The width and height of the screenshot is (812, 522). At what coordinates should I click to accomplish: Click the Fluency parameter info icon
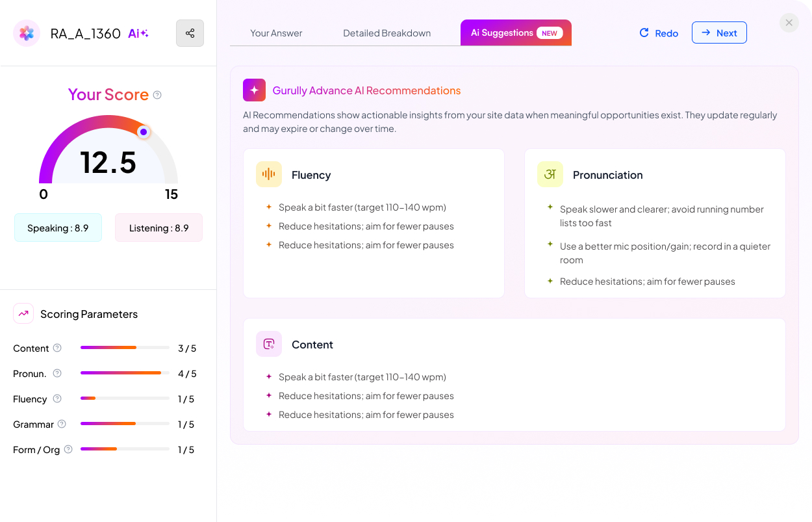pyautogui.click(x=57, y=398)
